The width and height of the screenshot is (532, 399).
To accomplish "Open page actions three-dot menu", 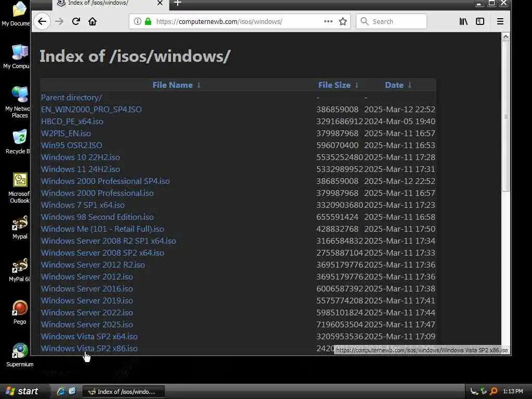I will tap(328, 21).
